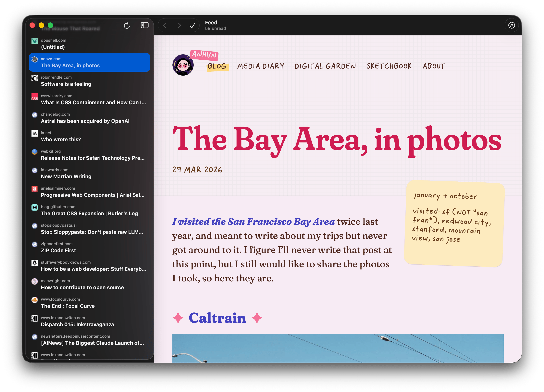
Task: Click the ia.net feed favicon
Action: (x=34, y=133)
